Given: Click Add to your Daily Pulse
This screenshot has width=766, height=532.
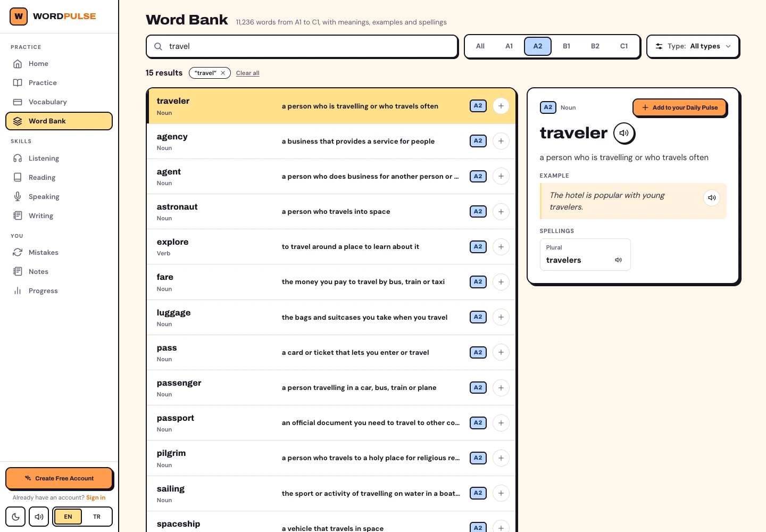Looking at the screenshot, I should tap(680, 107).
